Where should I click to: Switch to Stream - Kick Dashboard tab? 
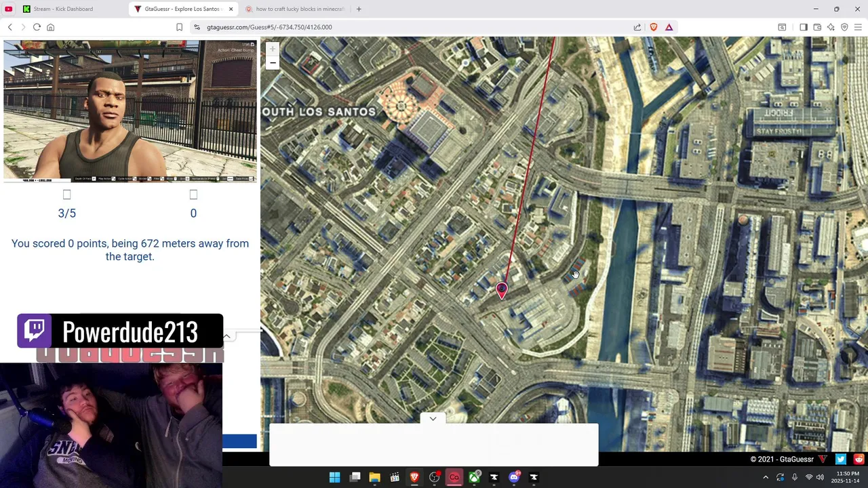(x=71, y=9)
